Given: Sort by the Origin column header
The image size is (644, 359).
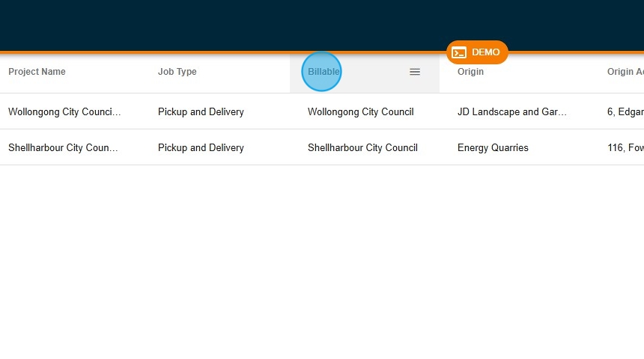Looking at the screenshot, I should (470, 72).
